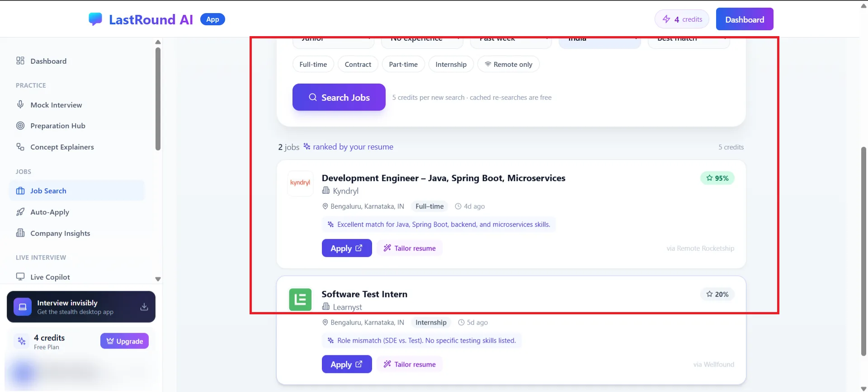Open Company Insights in sidebar
Viewport: 868px width, 392px height.
(x=77, y=233)
